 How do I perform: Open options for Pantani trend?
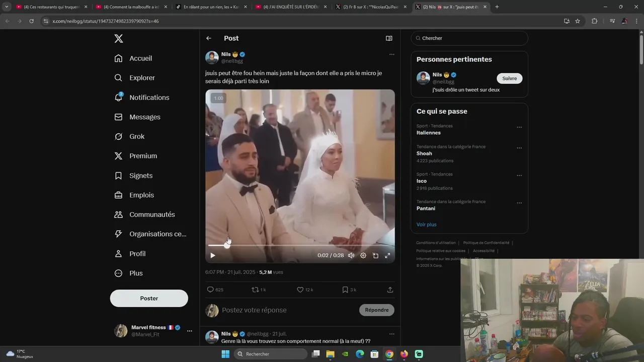(x=519, y=203)
